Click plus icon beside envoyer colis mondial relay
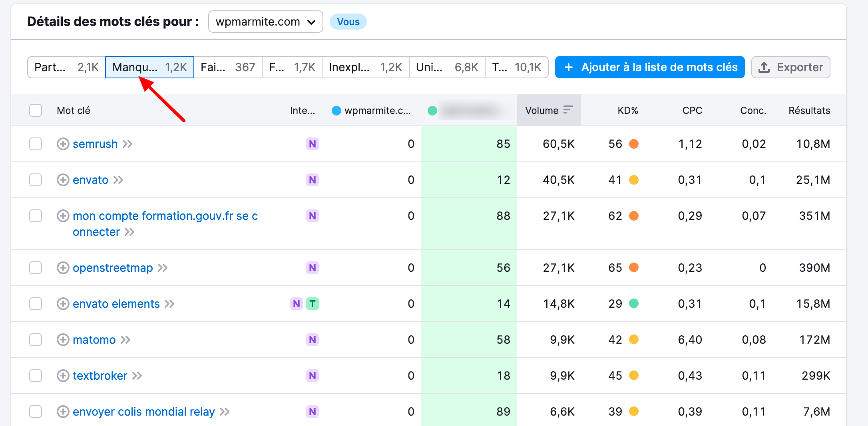 pyautogui.click(x=63, y=412)
